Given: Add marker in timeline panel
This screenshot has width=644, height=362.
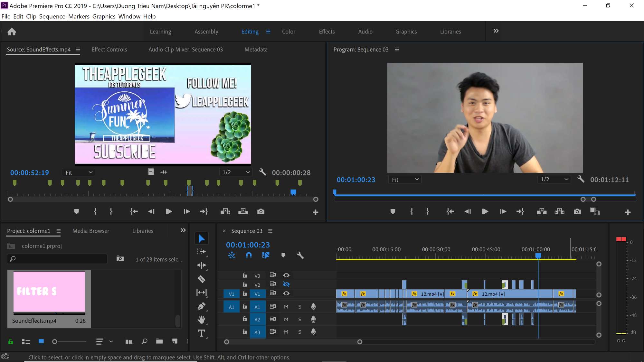Looking at the screenshot, I should click(x=283, y=255).
